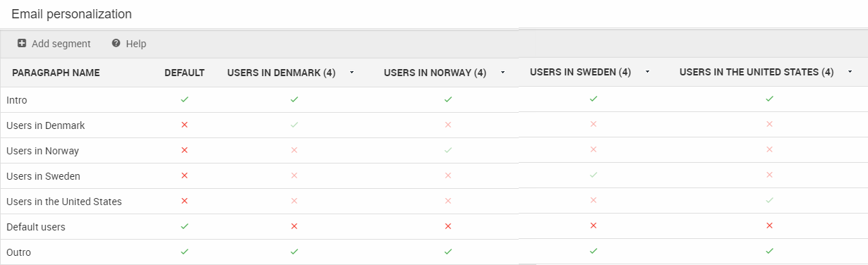This screenshot has height=265, width=868.
Task: Toggle Users in Denmark cross under Default
Action: click(x=184, y=125)
